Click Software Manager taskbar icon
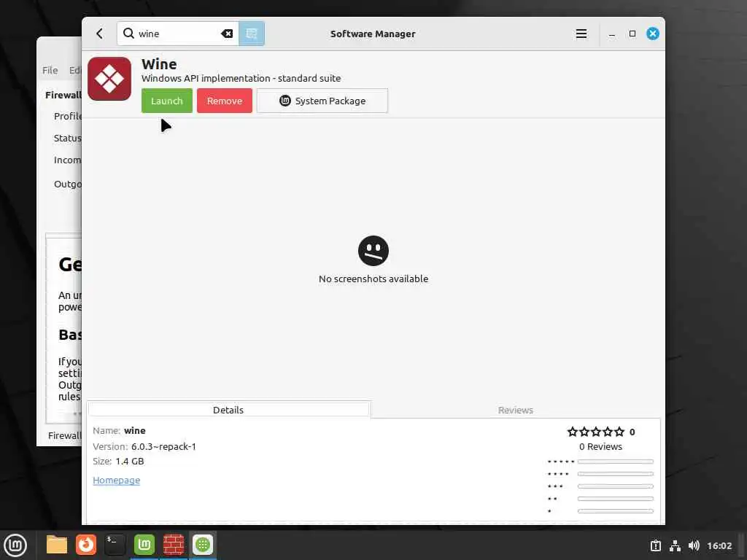 click(x=203, y=545)
